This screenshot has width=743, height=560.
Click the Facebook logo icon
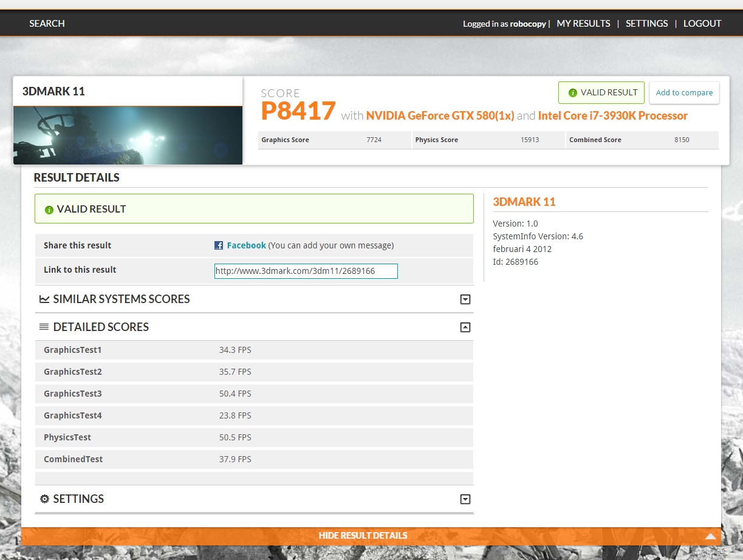pyautogui.click(x=219, y=245)
